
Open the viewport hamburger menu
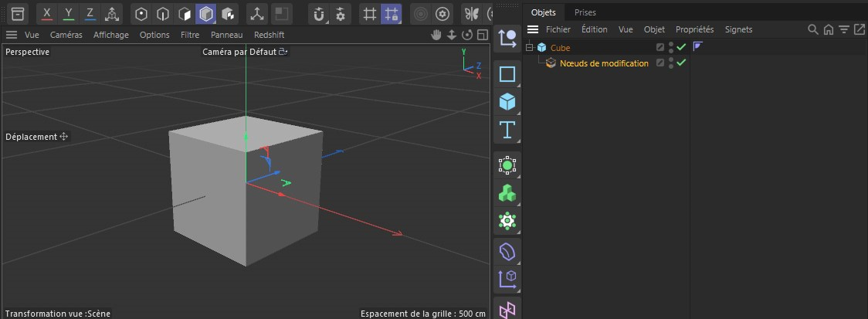12,35
